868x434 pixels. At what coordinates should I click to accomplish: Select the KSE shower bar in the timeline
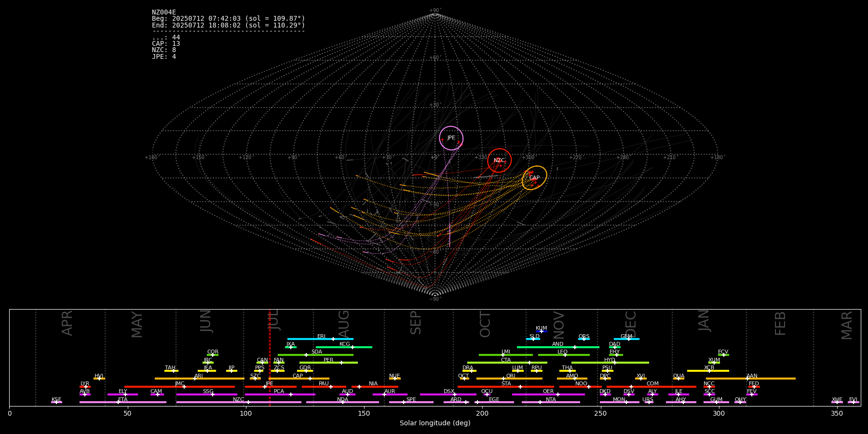point(56,402)
